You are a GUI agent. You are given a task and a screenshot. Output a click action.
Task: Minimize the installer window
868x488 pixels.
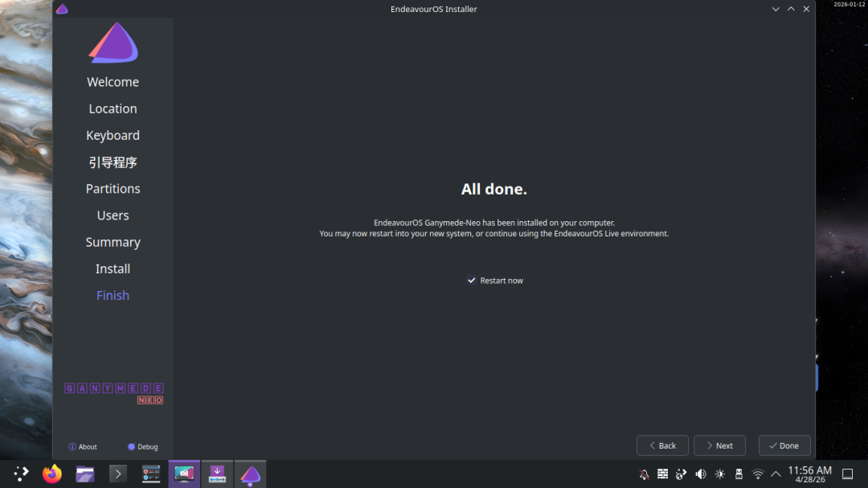click(776, 9)
